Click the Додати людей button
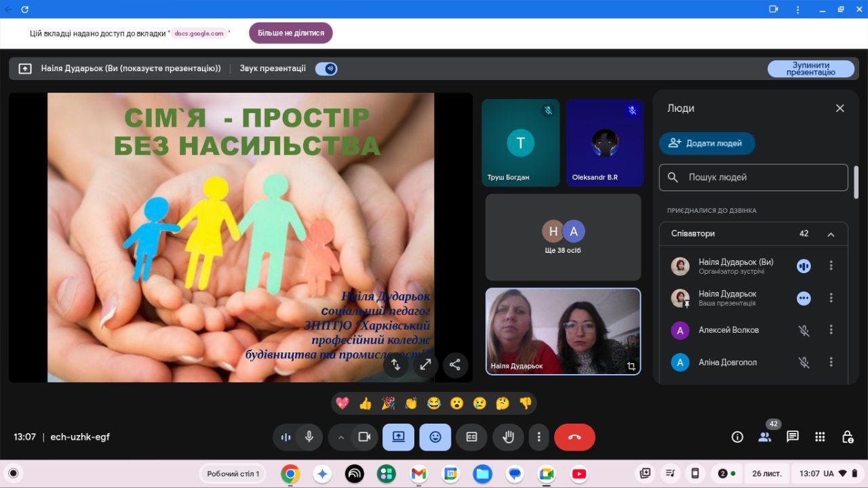 707,143
